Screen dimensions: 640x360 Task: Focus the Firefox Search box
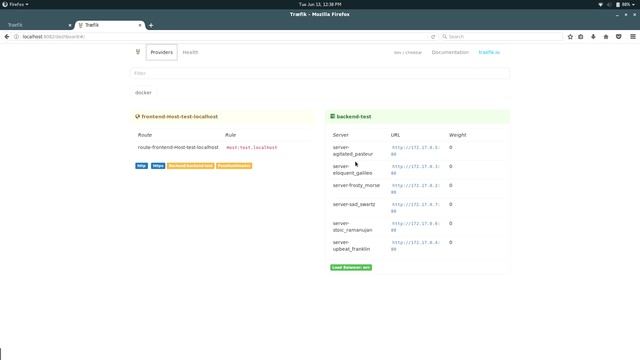click(x=502, y=37)
